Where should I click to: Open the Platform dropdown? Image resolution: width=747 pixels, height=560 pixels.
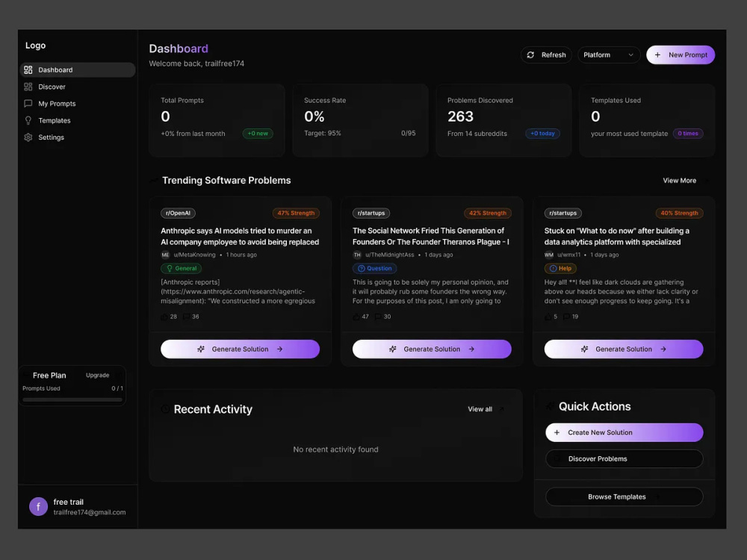608,55
